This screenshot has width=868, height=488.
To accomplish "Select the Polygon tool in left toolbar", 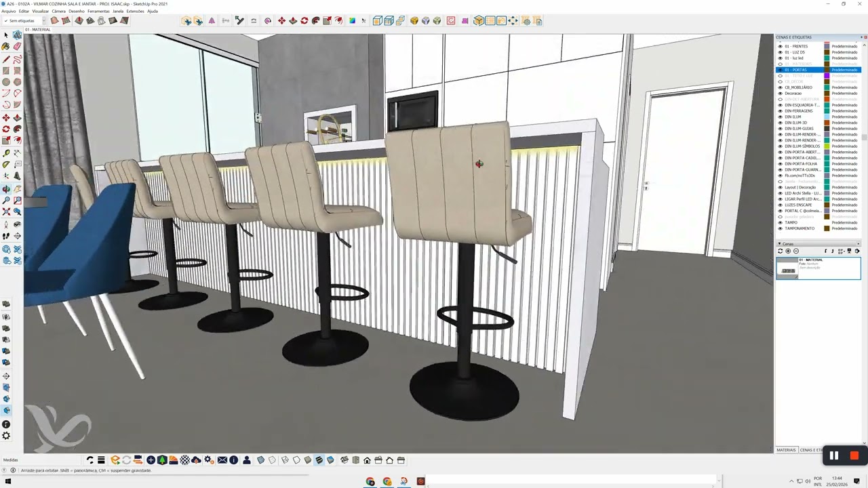I will pos(17,82).
